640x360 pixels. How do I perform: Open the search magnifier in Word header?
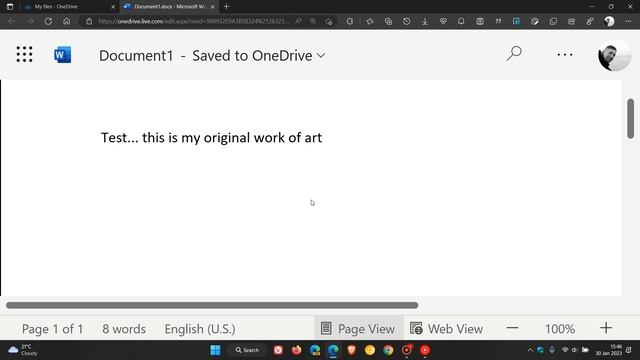(514, 53)
